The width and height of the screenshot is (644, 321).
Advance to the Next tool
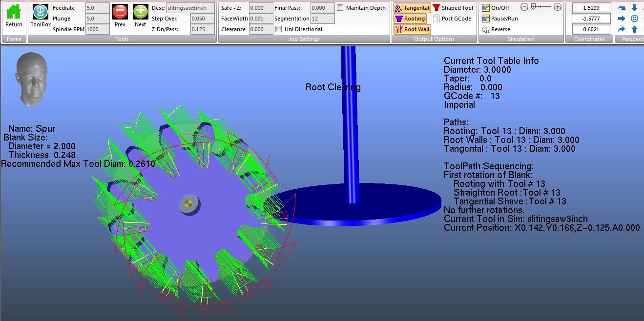point(140,16)
